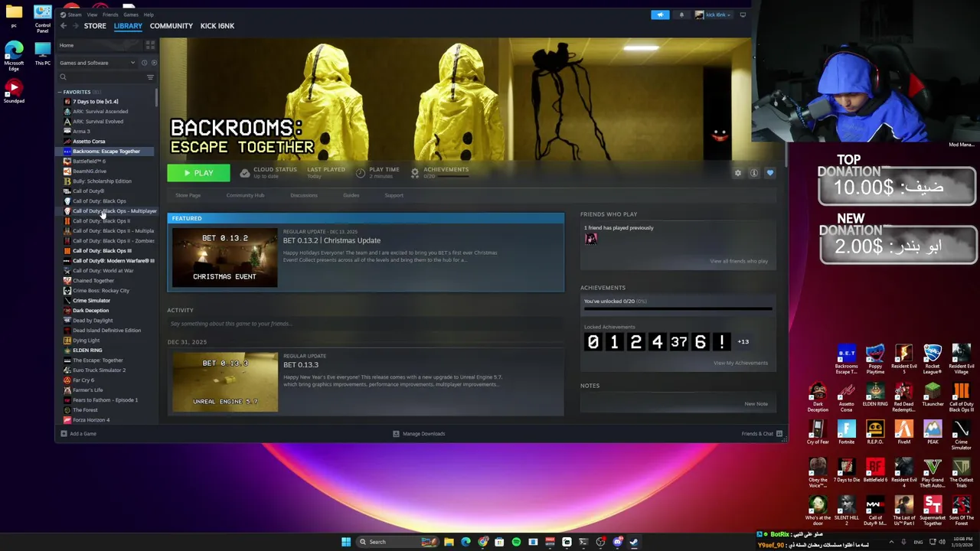The image size is (980, 551).
Task: Open the Games menu
Action: click(131, 15)
